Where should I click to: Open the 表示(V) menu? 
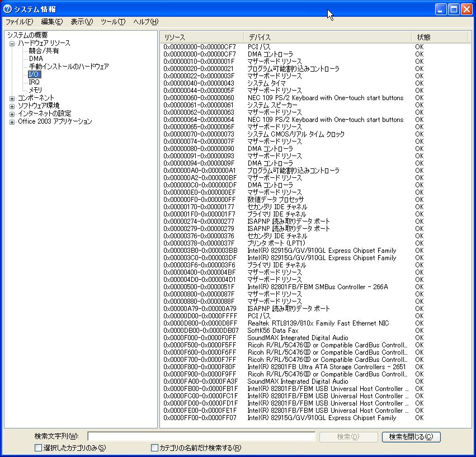click(81, 22)
